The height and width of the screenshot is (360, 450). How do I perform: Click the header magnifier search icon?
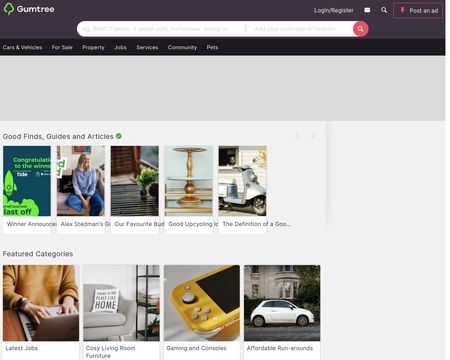384,10
